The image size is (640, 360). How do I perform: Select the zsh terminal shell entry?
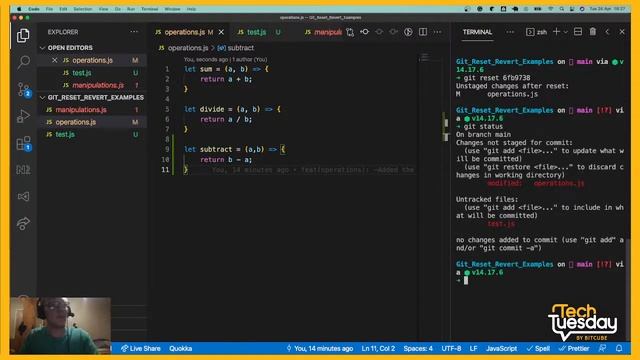(x=537, y=32)
